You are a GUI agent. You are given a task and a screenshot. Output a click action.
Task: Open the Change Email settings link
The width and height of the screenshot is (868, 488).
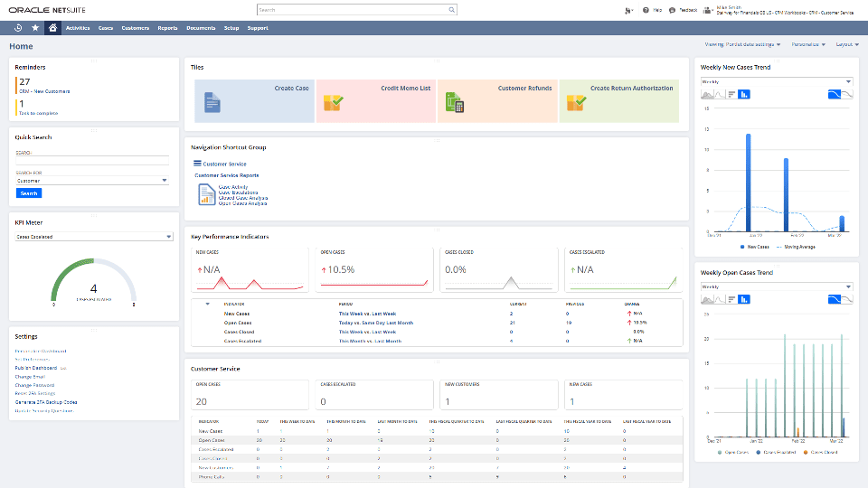pyautogui.click(x=30, y=377)
